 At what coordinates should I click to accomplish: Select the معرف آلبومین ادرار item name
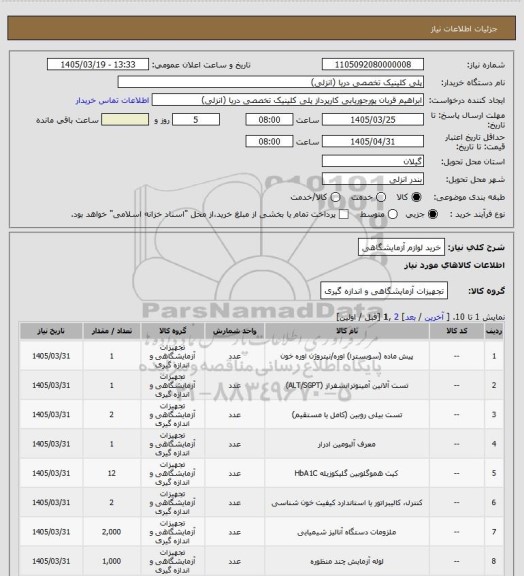click(x=347, y=444)
